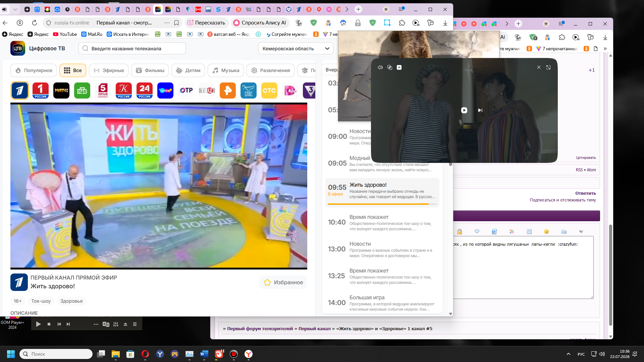Mute the floating video popup

(380, 67)
